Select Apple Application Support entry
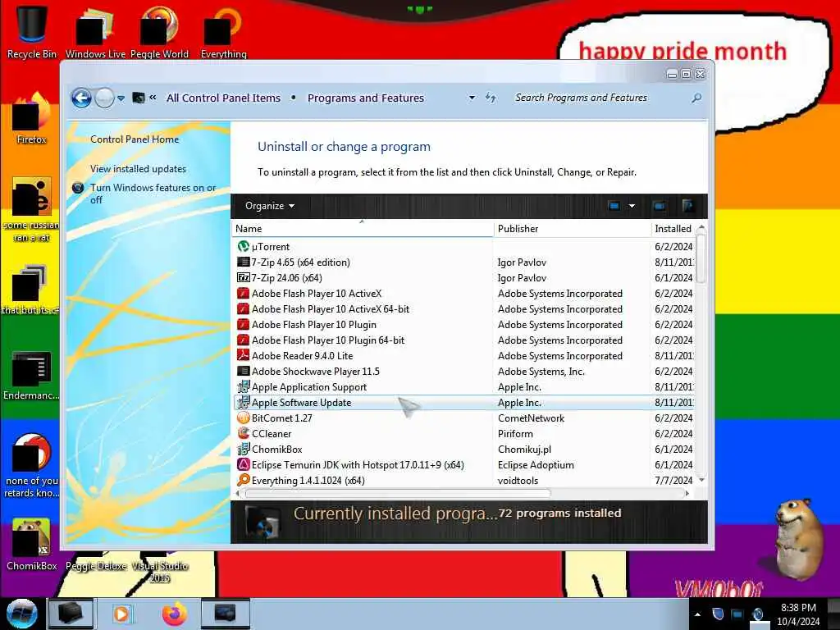This screenshot has height=630, width=840. [x=464, y=387]
